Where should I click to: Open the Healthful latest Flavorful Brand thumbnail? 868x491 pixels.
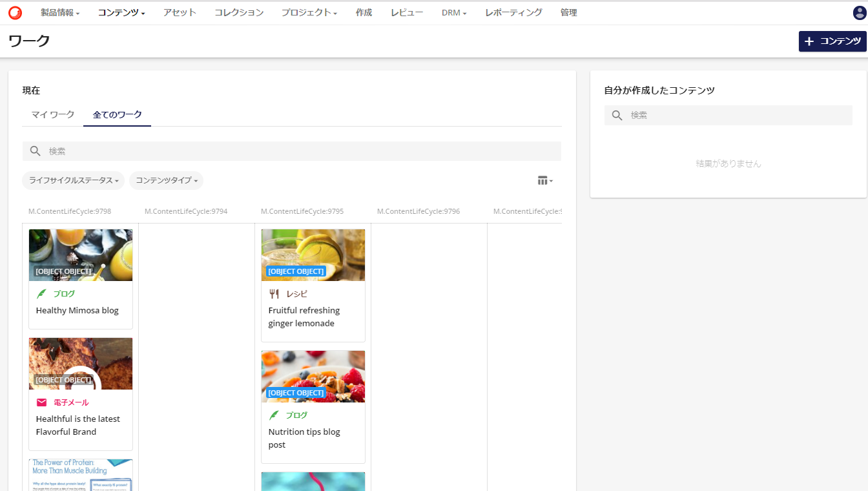click(x=81, y=364)
